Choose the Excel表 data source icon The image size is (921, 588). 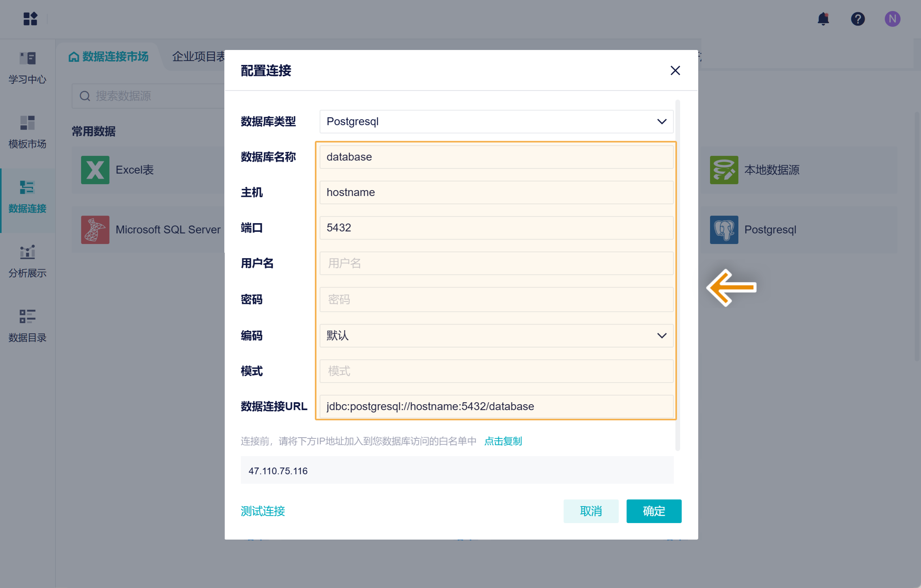pyautogui.click(x=95, y=170)
